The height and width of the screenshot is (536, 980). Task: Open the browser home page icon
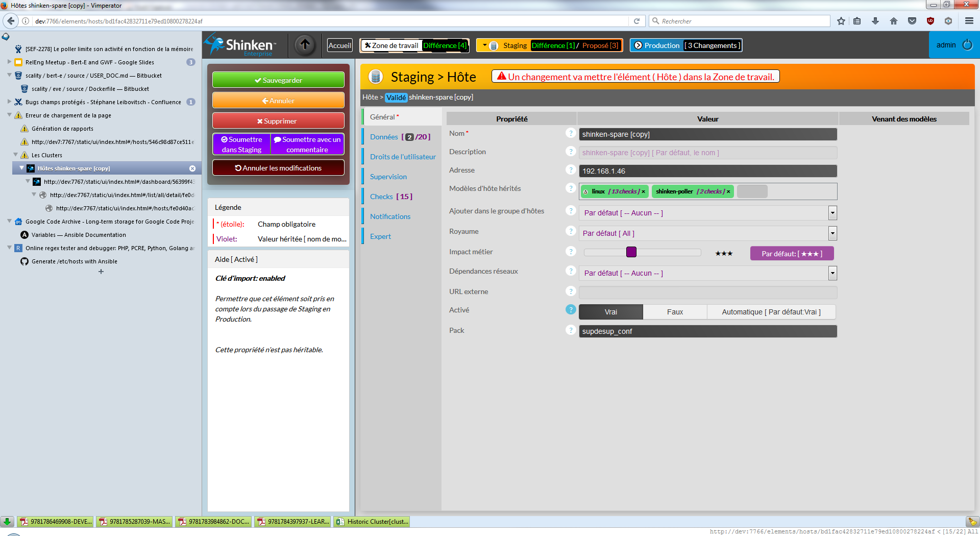893,21
